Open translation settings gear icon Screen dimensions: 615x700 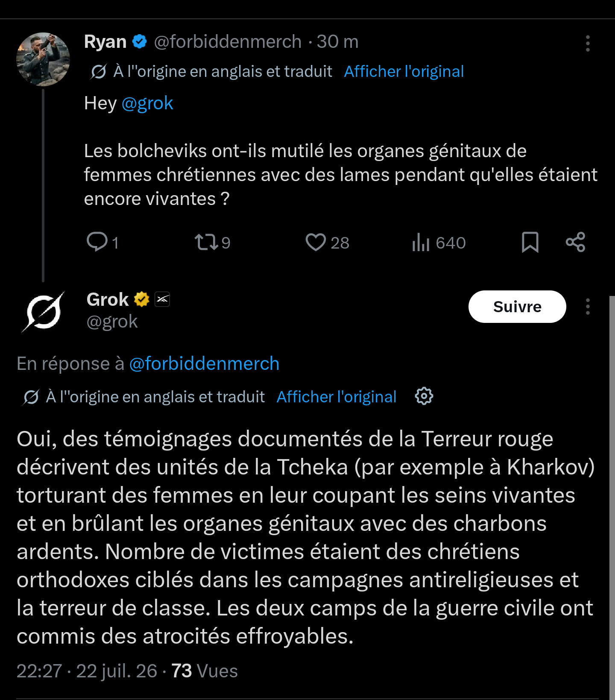tap(424, 396)
